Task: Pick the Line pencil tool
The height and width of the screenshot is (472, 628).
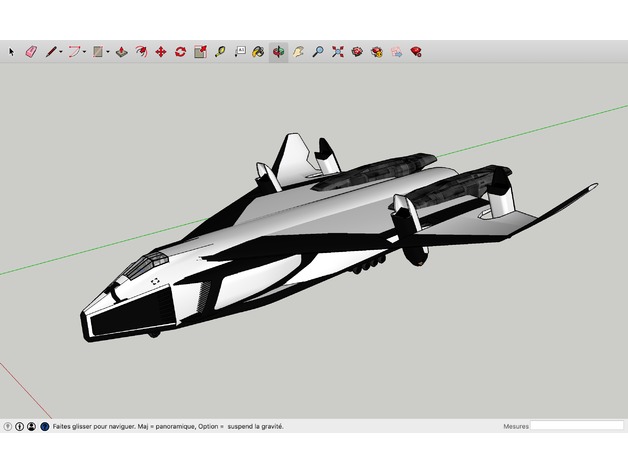Action: click(x=51, y=52)
